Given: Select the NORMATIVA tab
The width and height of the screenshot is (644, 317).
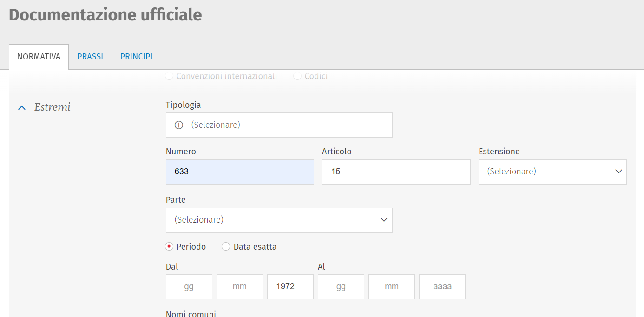Looking at the screenshot, I should tap(39, 57).
